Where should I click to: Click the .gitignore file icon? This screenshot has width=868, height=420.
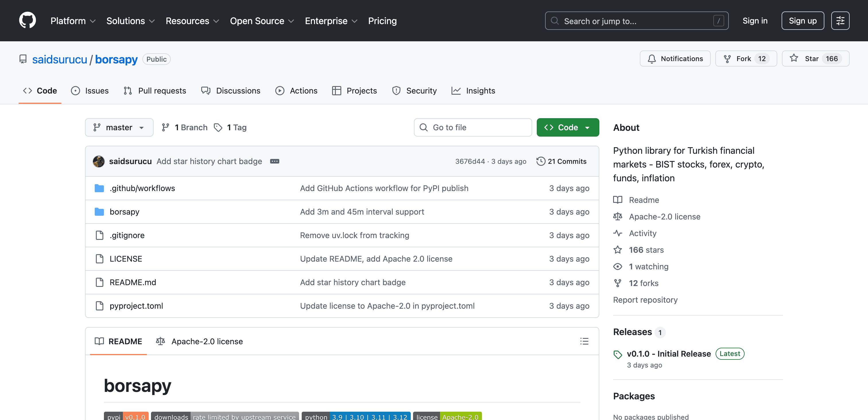tap(99, 236)
